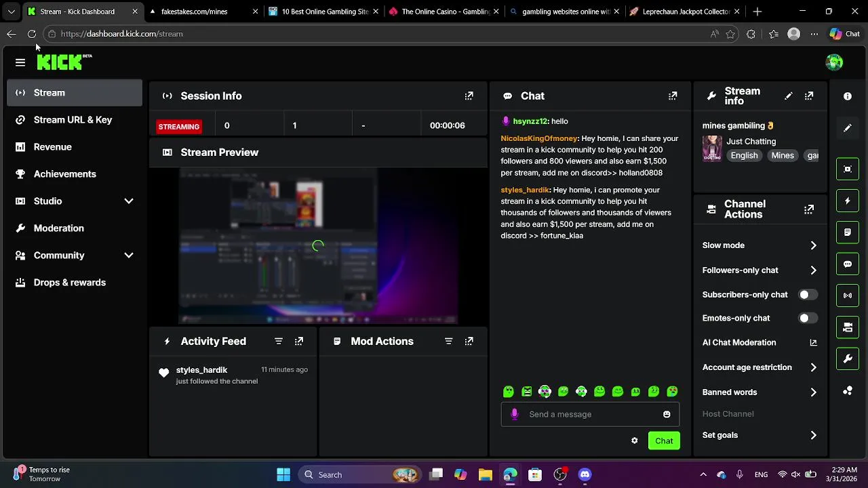The height and width of the screenshot is (488, 868).
Task: Toggle the lightning activity widget in right rail
Action: tap(848, 201)
